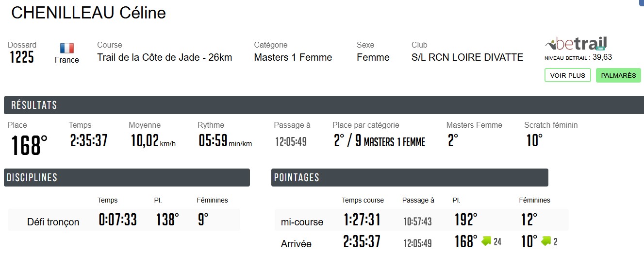Click the blue corner icon at top right
The width and height of the screenshot is (644, 255).
coord(641,2)
